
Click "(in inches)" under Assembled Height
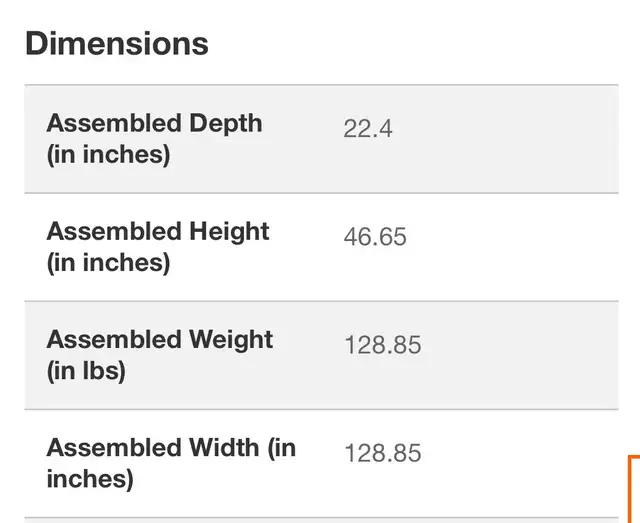(x=108, y=263)
